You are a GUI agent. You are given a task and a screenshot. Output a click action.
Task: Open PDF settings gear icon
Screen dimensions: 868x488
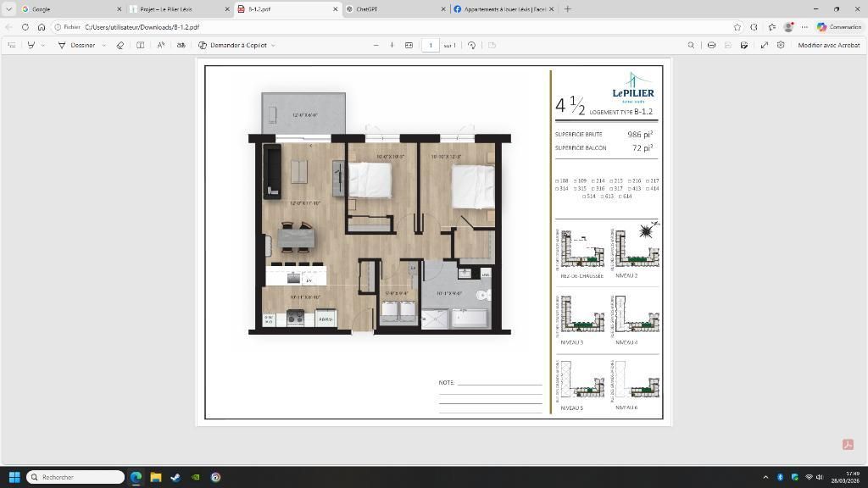[781, 45]
